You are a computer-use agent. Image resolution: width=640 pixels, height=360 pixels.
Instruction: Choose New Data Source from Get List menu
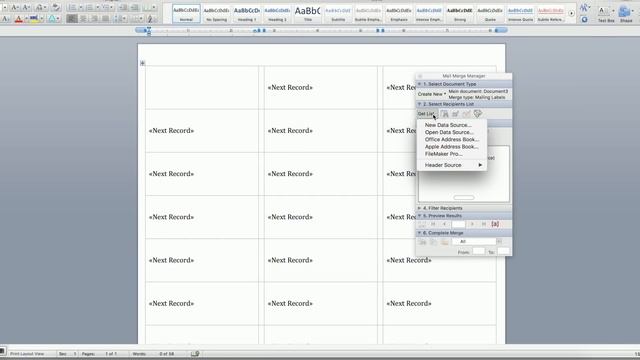pyautogui.click(x=448, y=125)
